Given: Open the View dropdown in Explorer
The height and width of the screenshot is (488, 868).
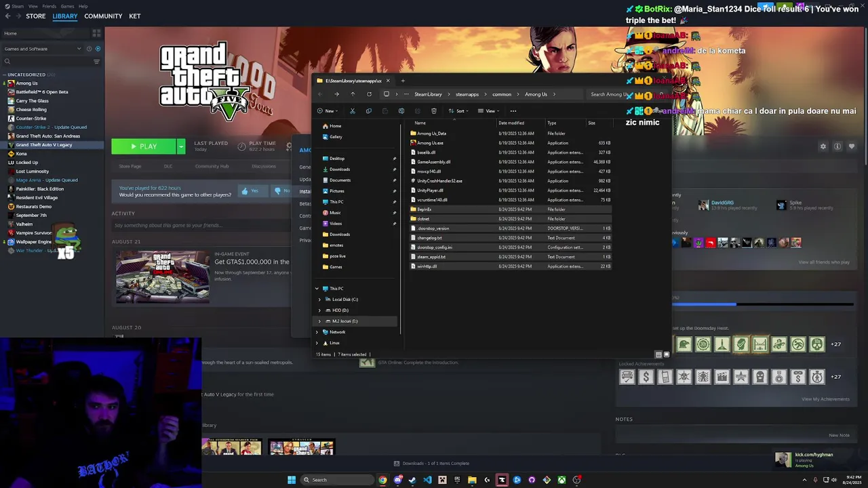Looking at the screenshot, I should 488,111.
